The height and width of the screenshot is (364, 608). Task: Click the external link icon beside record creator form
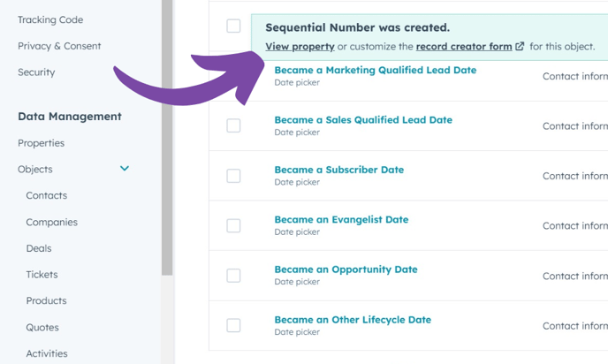tap(520, 46)
